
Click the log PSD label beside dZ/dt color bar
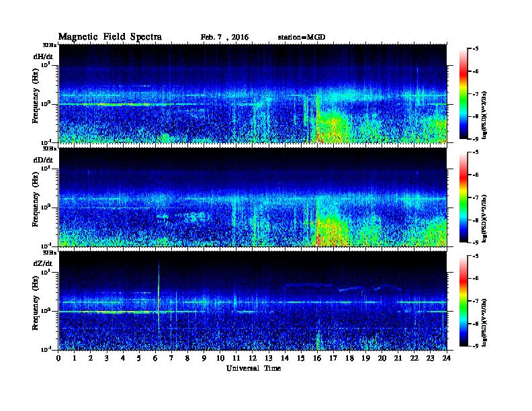click(485, 322)
